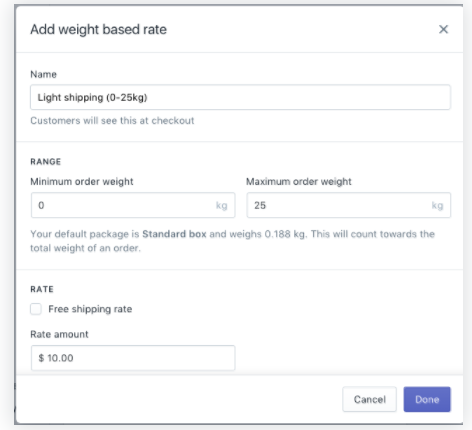Click the Name field containing Light shipping
The height and width of the screenshot is (430, 472).
(240, 97)
